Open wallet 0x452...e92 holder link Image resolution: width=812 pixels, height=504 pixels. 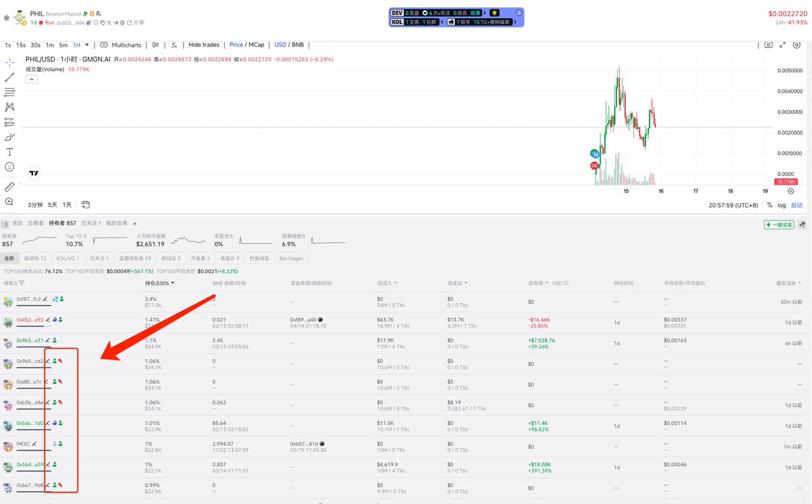(30, 319)
